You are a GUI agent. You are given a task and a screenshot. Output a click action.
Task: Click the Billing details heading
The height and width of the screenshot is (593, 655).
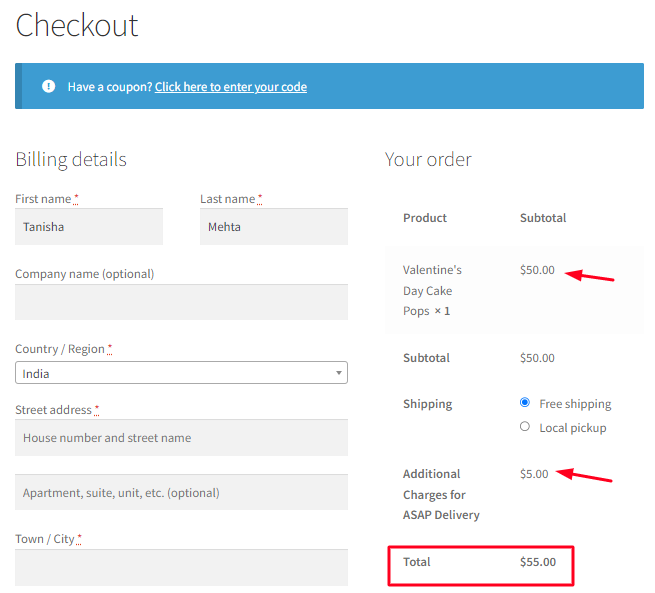71,159
